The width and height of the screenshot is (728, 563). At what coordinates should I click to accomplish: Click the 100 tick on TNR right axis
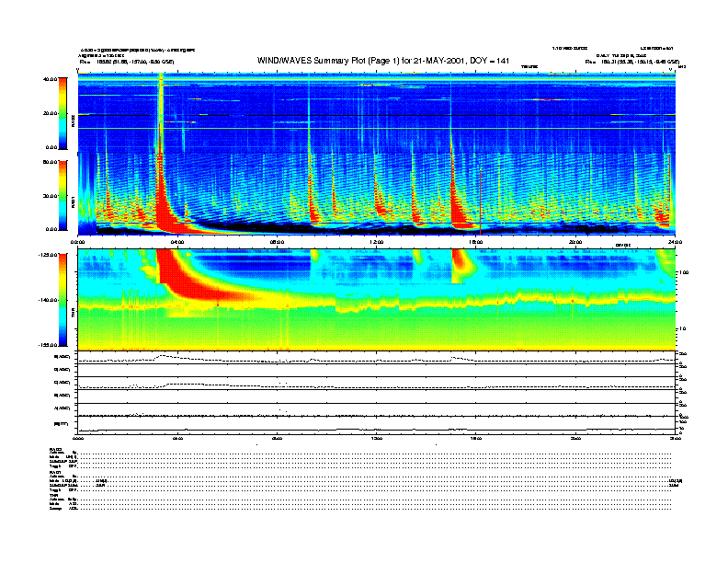(684, 273)
